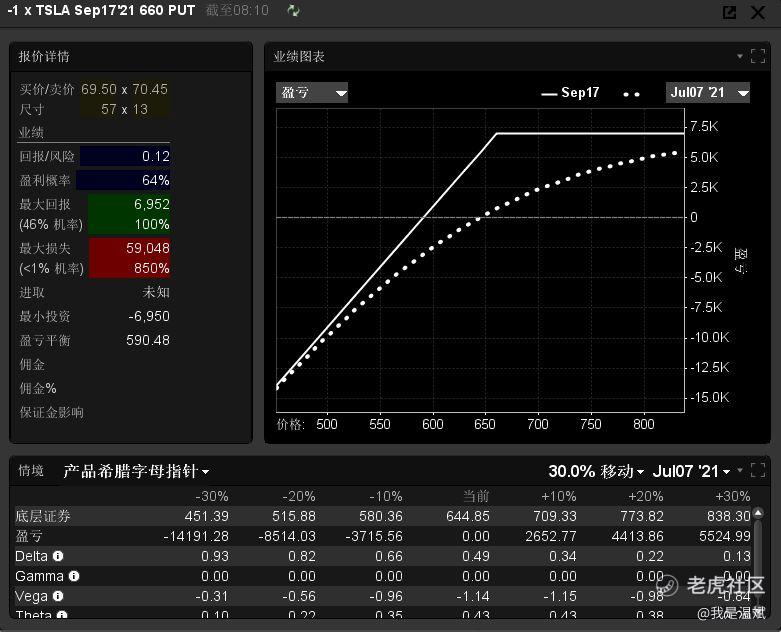Maximize the scenario panel
Viewport: 781px width, 632px height.
point(758,470)
